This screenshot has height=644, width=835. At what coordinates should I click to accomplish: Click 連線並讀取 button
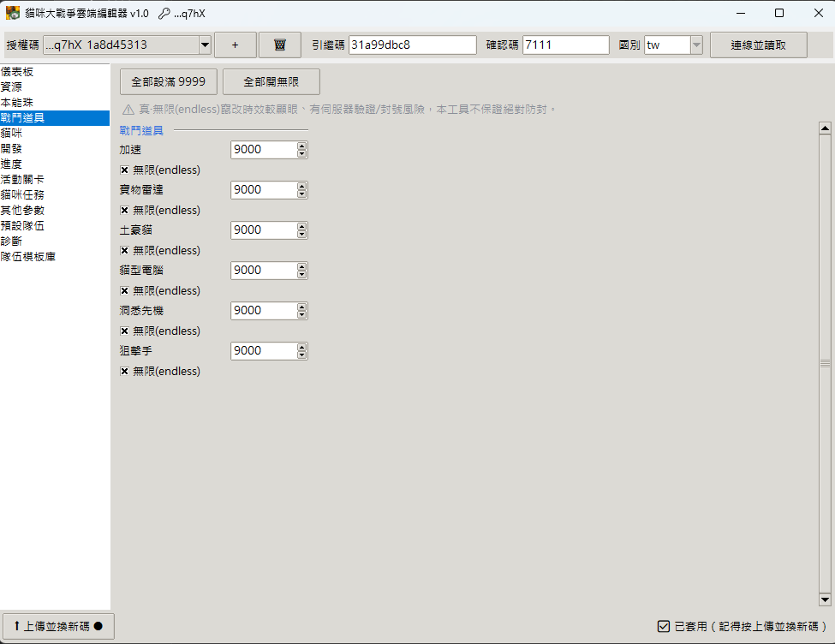[758, 45]
